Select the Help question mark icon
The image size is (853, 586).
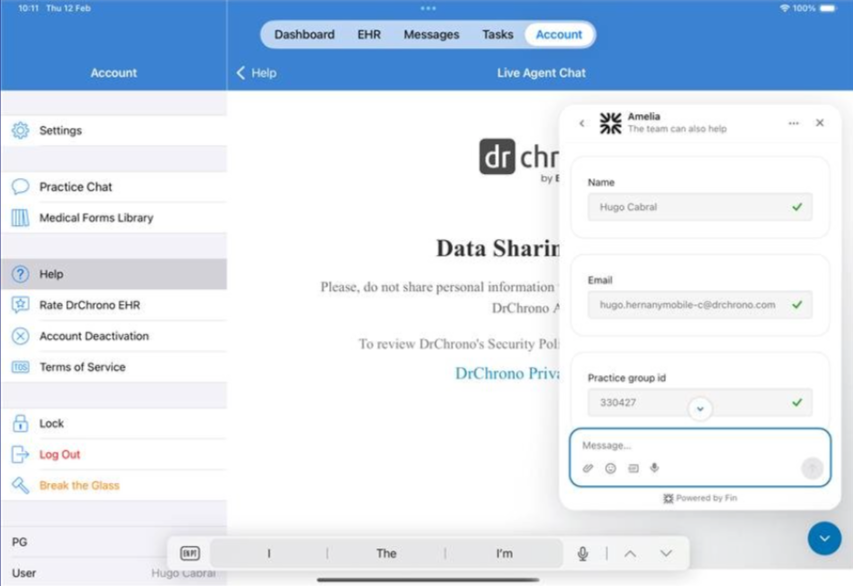tap(20, 274)
